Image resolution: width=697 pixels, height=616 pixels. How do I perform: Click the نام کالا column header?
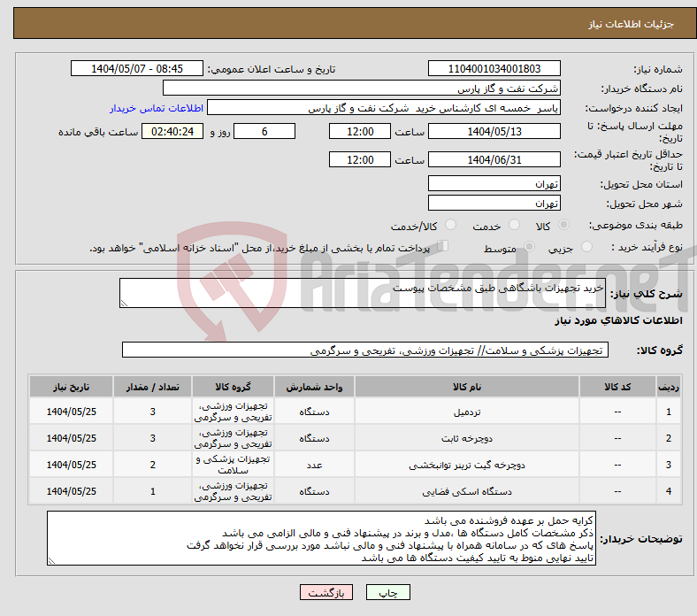click(x=467, y=387)
